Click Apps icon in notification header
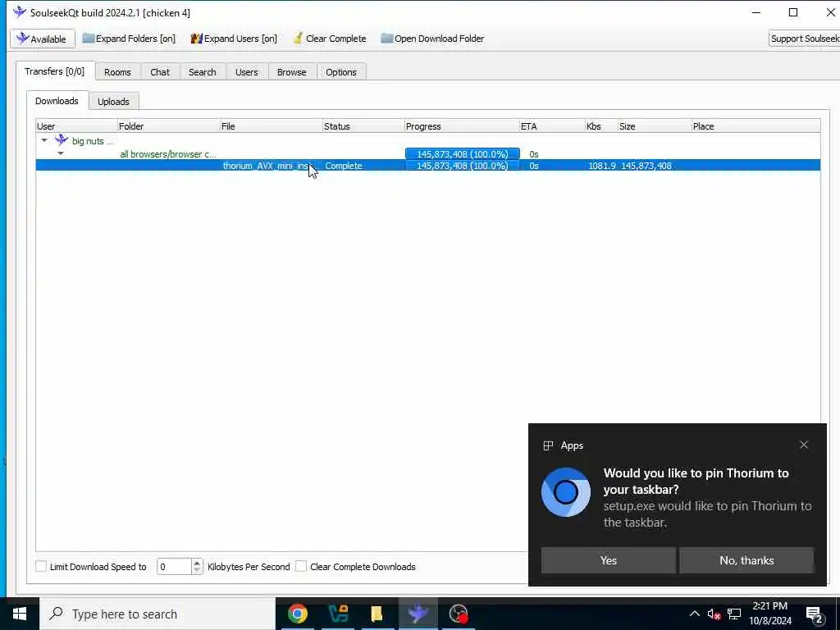Screen dimensions: 840x630 [x=548, y=445]
